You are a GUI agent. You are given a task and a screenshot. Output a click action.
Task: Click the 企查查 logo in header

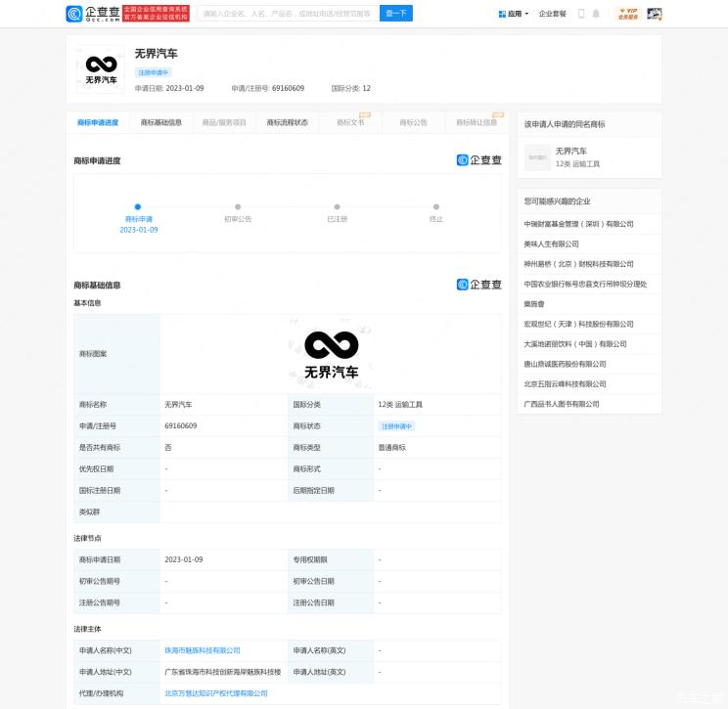coord(93,14)
